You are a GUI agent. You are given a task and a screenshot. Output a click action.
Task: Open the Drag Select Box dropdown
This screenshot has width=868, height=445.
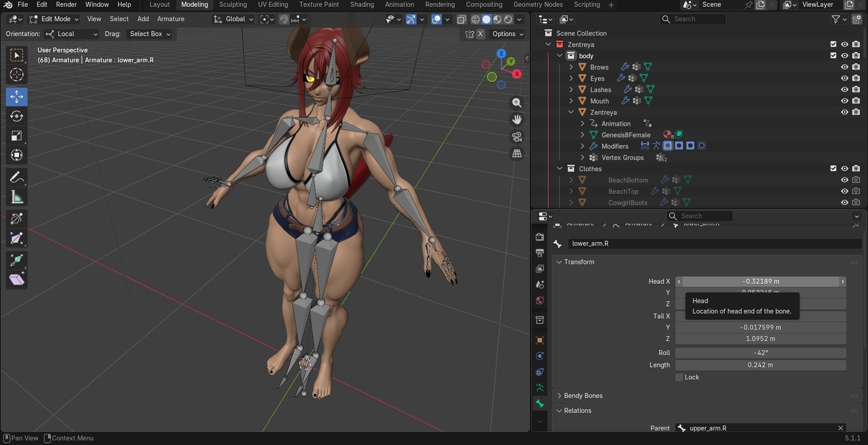[x=150, y=34]
